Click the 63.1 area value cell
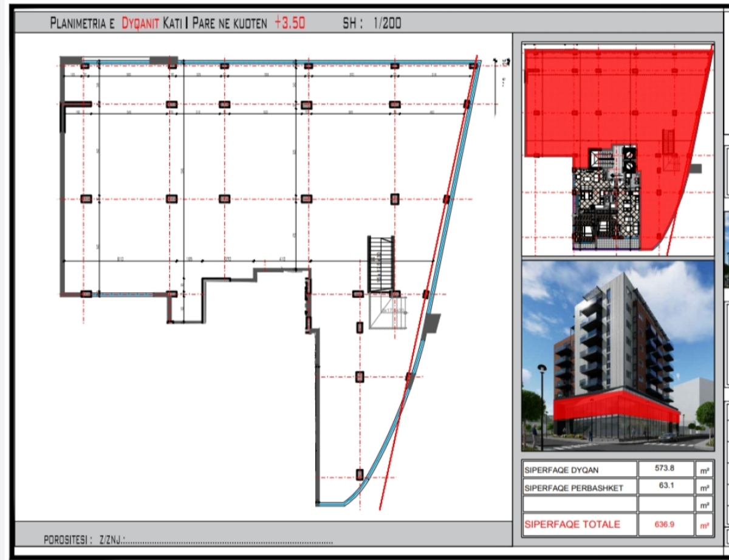The height and width of the screenshot is (560, 729). pos(666,486)
